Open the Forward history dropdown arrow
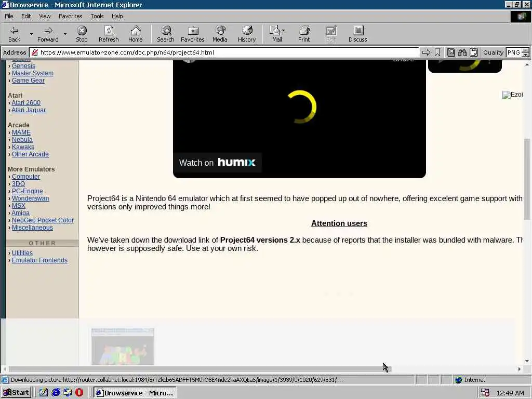 pyautogui.click(x=65, y=34)
